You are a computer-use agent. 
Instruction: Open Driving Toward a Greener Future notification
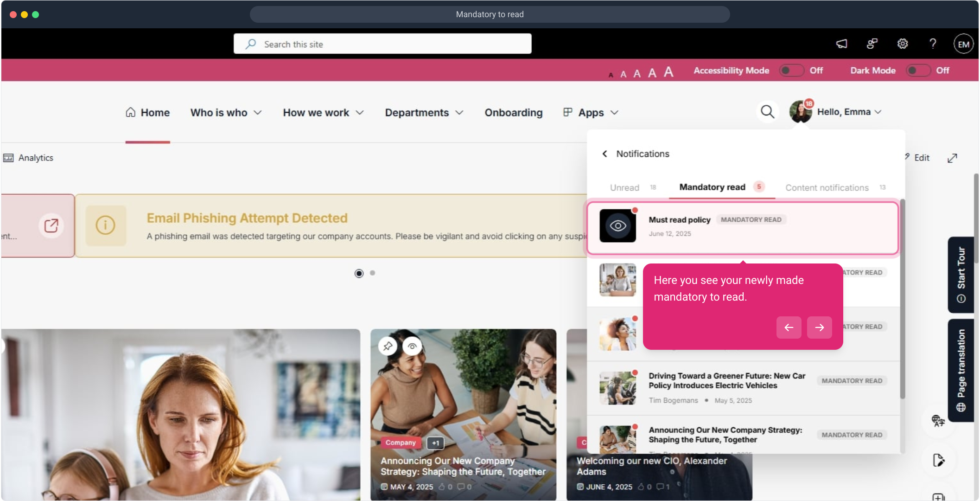[744, 388]
